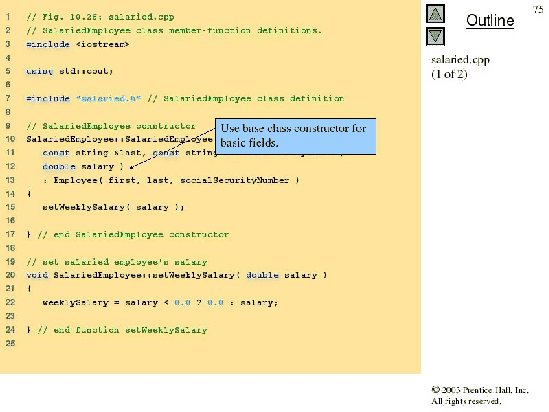Click the #include <iostream> line
This screenshot has height=412, width=549.
(78, 44)
